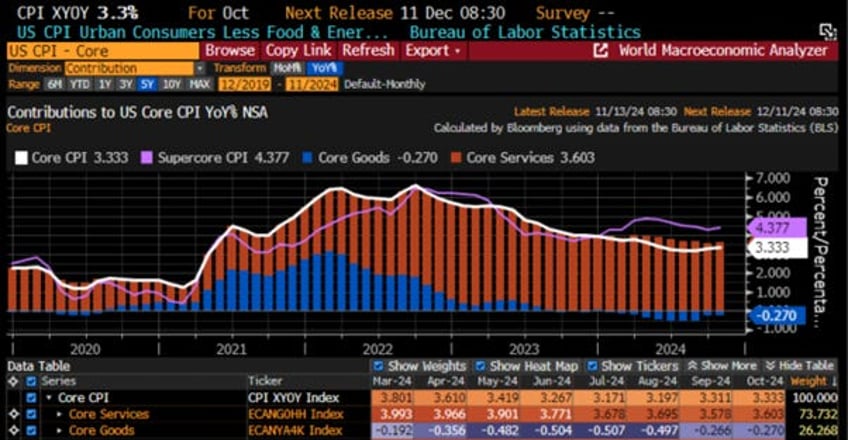Select the 10Y range
The height and width of the screenshot is (440, 848).
[171, 84]
